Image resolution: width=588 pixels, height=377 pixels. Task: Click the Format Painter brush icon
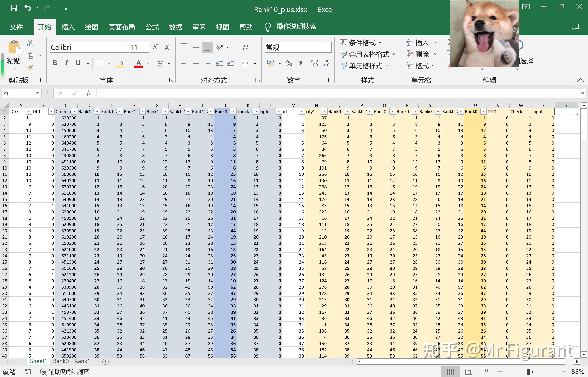[x=30, y=67]
